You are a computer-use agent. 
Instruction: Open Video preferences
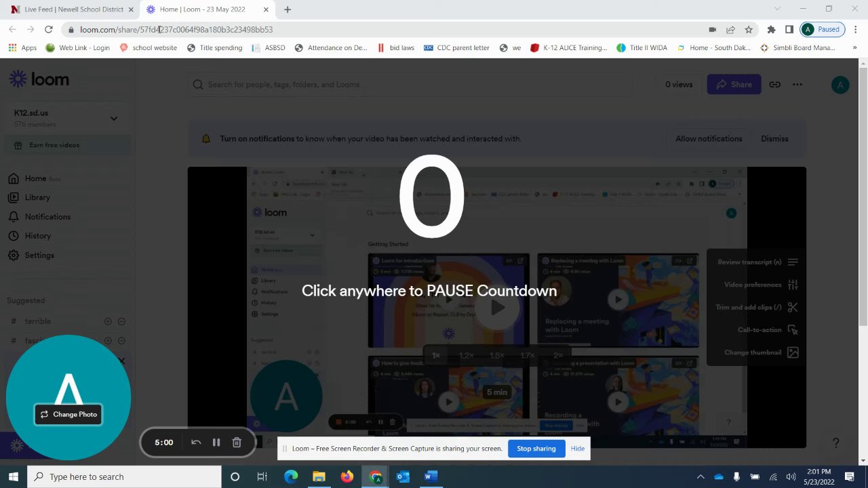click(x=761, y=285)
